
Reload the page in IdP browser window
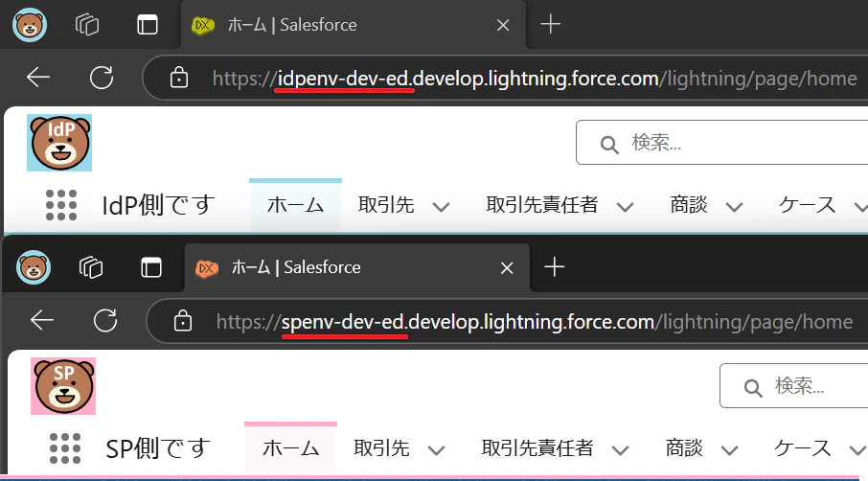pos(102,78)
